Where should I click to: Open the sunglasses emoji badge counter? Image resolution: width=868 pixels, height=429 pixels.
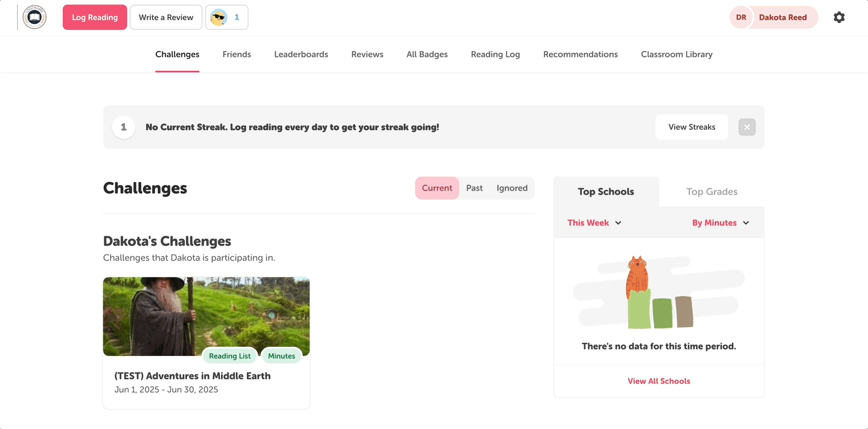[227, 17]
